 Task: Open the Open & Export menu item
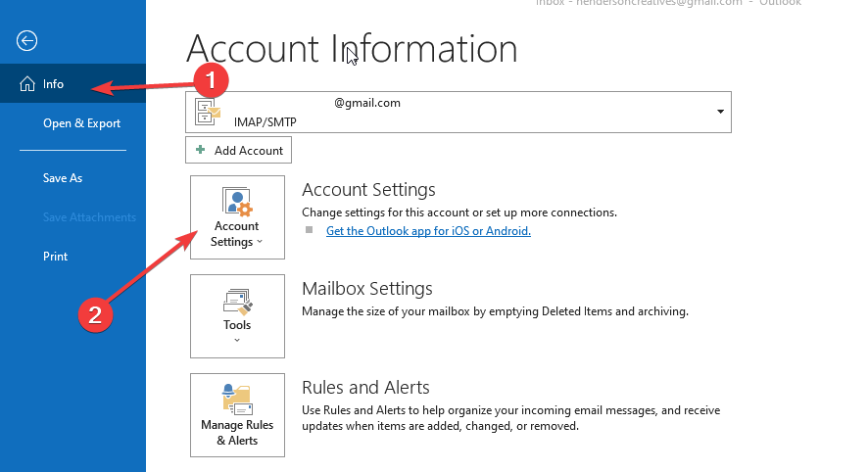81,123
